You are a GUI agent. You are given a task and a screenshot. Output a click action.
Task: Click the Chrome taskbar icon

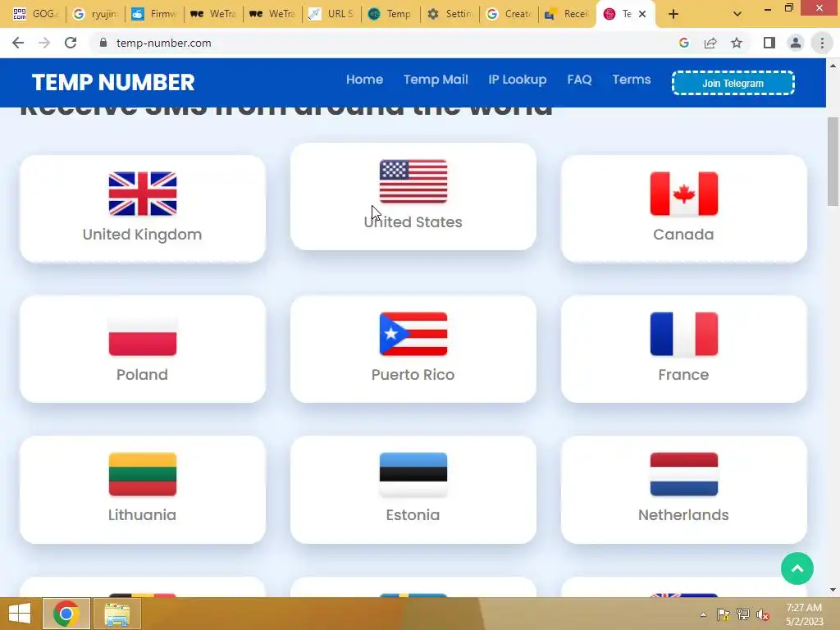66,614
